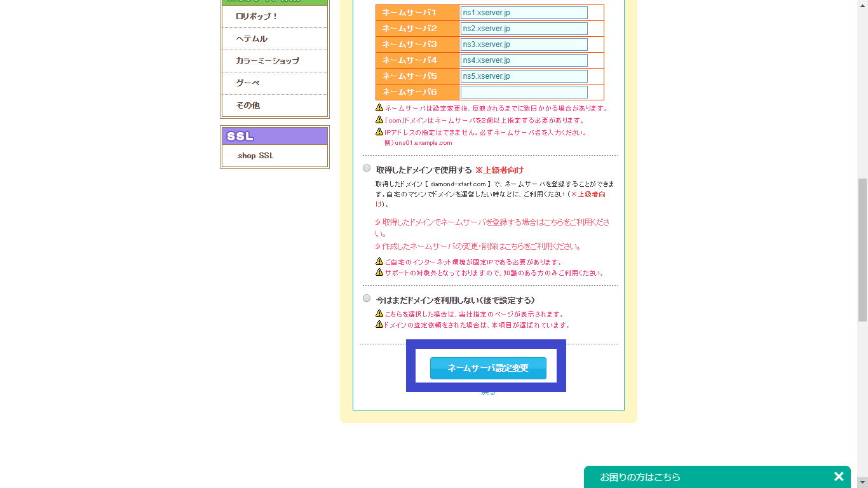The height and width of the screenshot is (488, 868).
Task: Click warning icon beside こちらを選択した場合 note
Action: click(379, 313)
